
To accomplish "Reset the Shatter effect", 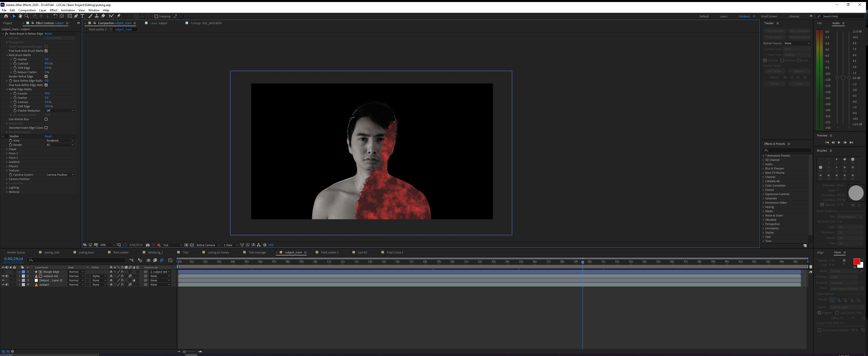I will [x=48, y=136].
